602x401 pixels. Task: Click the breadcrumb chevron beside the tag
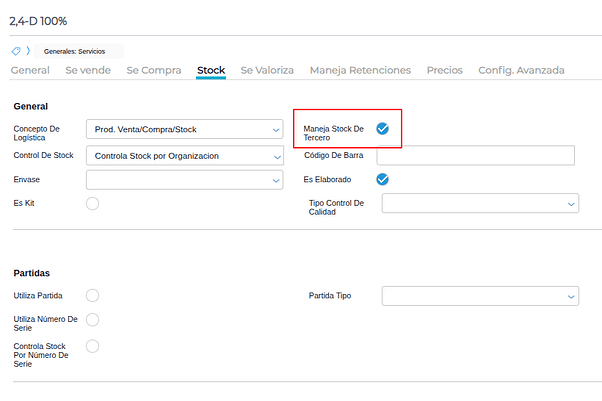tap(28, 51)
